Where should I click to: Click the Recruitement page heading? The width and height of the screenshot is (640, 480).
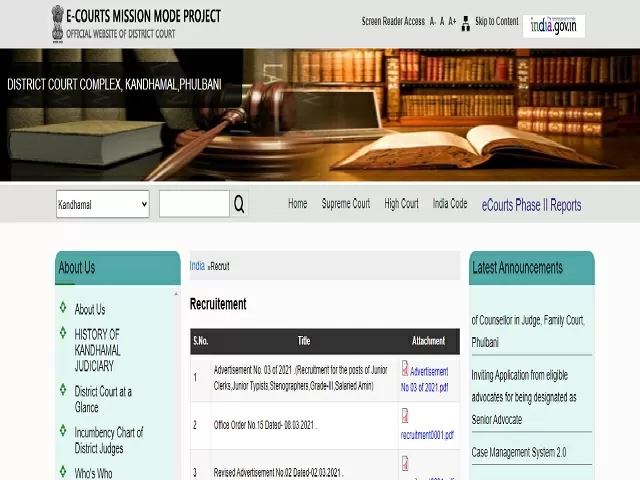[x=218, y=304]
